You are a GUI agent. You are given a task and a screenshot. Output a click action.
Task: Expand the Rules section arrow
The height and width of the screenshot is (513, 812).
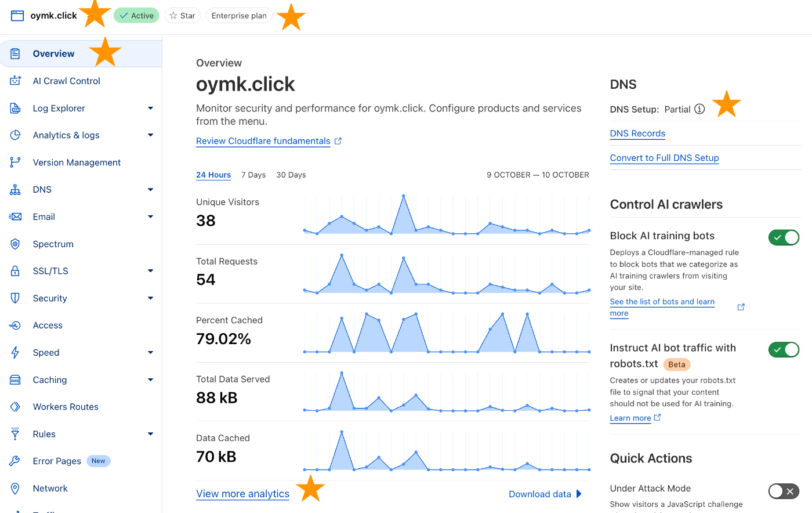[x=150, y=434]
